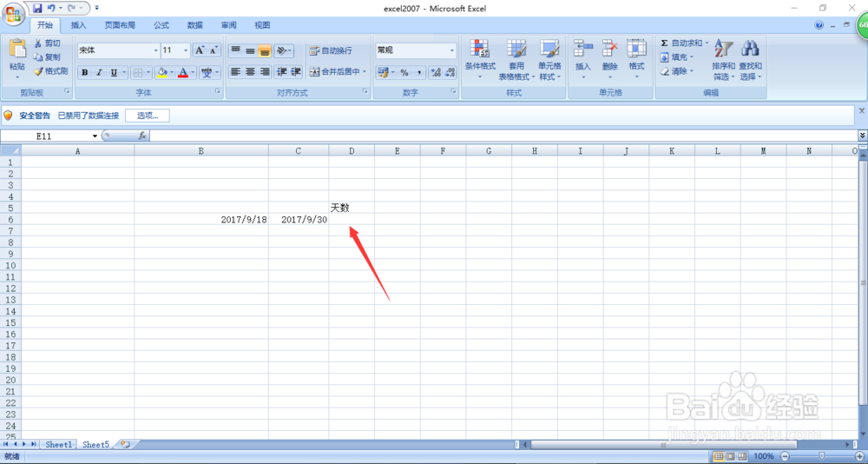This screenshot has width=868, height=464.
Task: Switch to the 公式 tab
Action: (161, 25)
